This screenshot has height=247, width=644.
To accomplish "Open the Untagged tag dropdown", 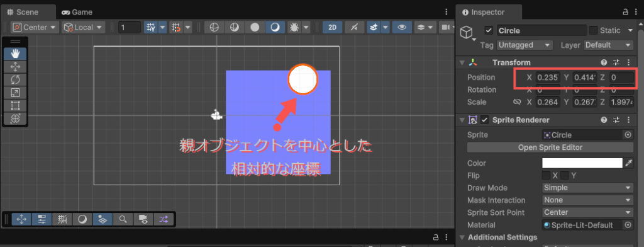I will tap(525, 45).
